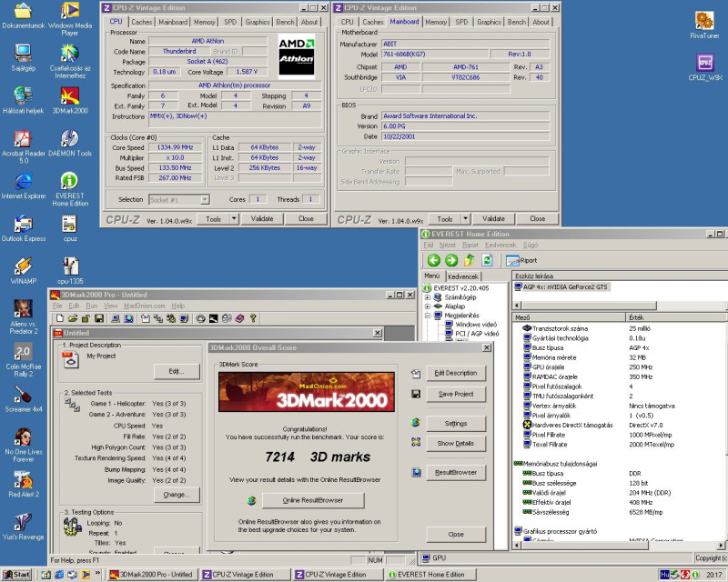This screenshot has width=728, height=582.
Task: Click the Edit Description button
Action: [456, 373]
